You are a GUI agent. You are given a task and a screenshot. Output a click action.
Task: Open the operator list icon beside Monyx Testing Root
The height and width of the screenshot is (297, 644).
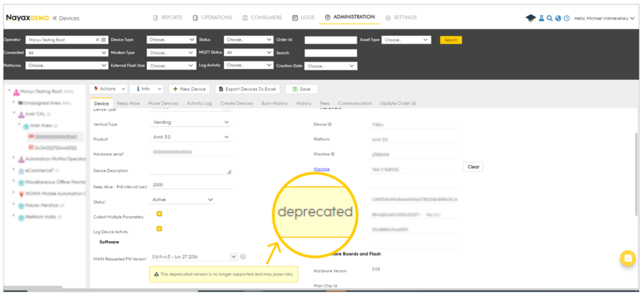click(104, 40)
